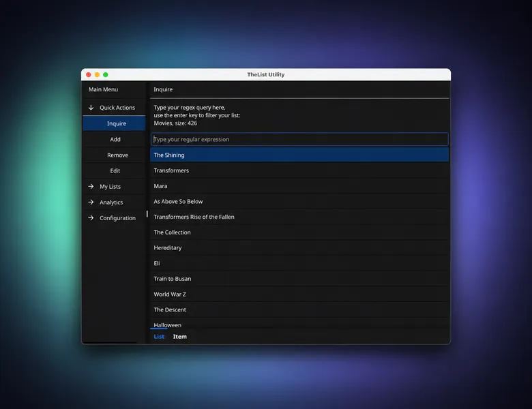
Task: Select Inquire in the sidebar
Action: click(x=114, y=123)
